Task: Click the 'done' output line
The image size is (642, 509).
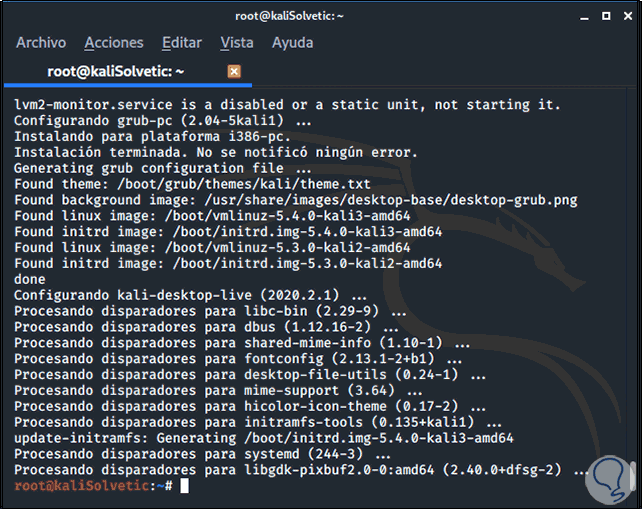Action: click(x=29, y=279)
